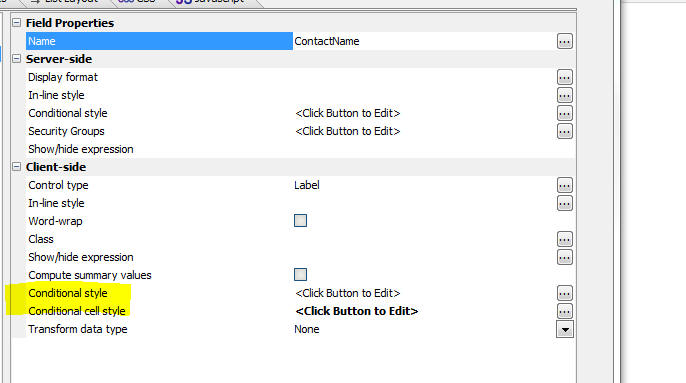
Task: Open the ellipsis editor for Name field
Action: click(564, 41)
